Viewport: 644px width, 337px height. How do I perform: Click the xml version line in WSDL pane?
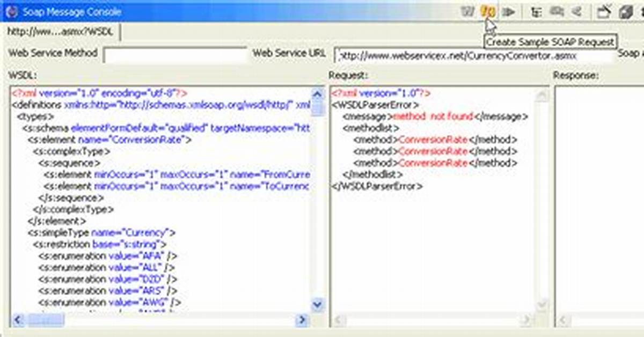point(99,93)
